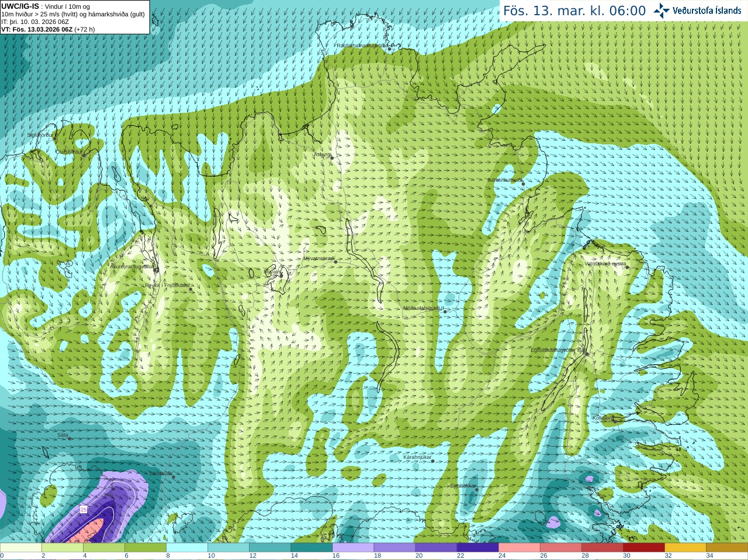Select the 22–24 m/s dark indigo legend swatch
Viewport: 748px width, 560px height.
(x=477, y=548)
